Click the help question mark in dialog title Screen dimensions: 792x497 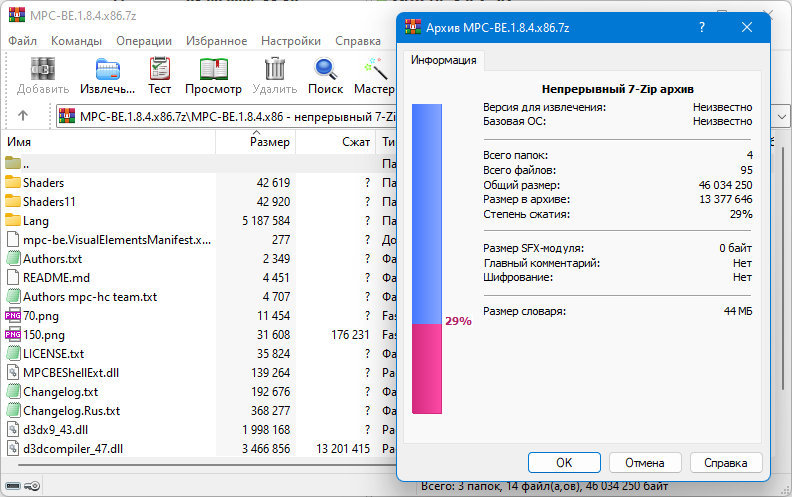pos(702,27)
